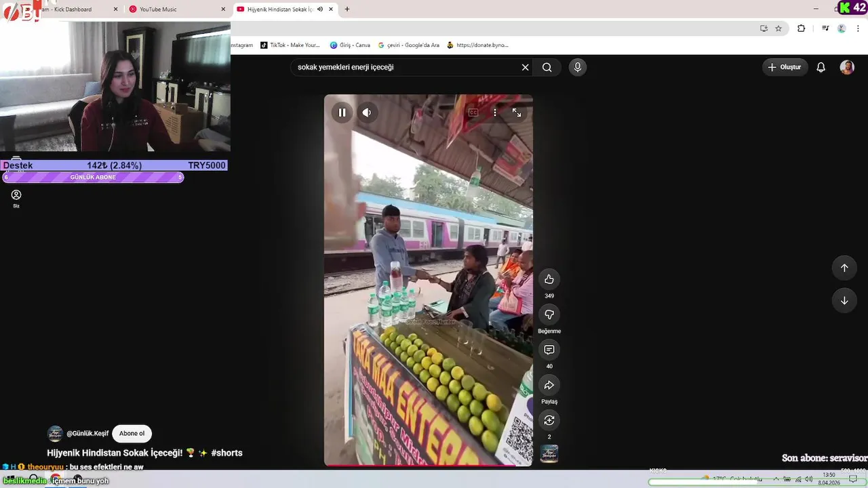The height and width of the screenshot is (488, 868).
Task: Click the Son abone: seravisor text
Action: pos(825,458)
